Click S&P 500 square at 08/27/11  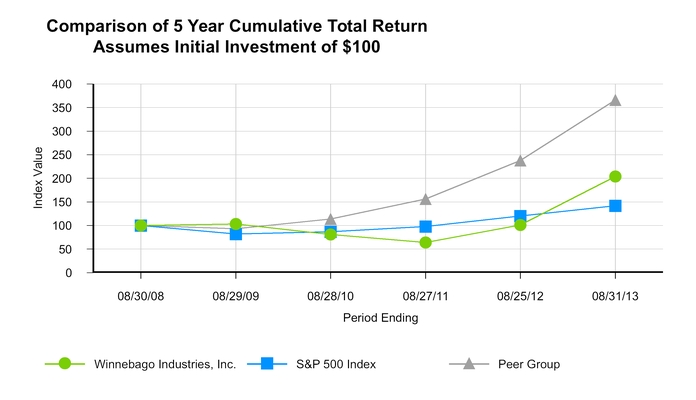[x=426, y=227]
